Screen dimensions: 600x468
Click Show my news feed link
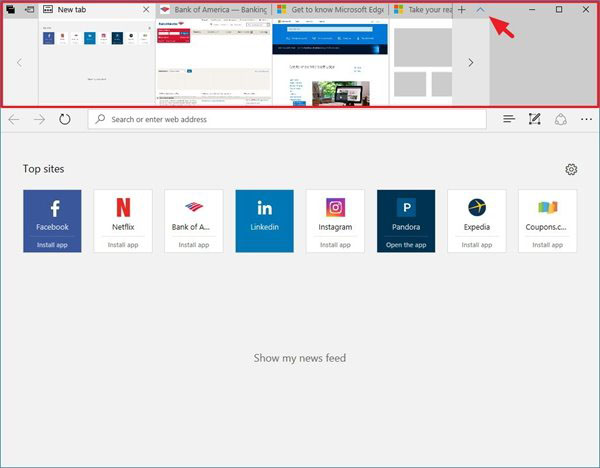(299, 358)
